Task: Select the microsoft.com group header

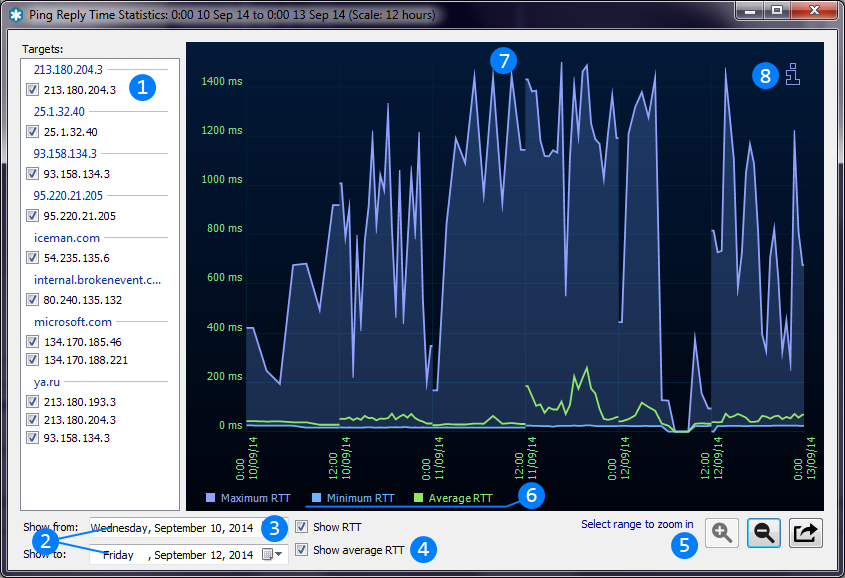Action: coord(72,322)
